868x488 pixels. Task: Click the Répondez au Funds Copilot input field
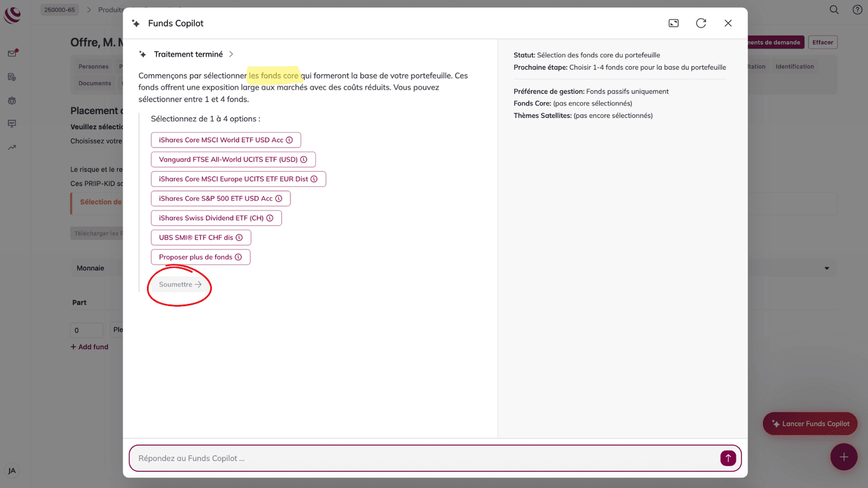pos(424,458)
